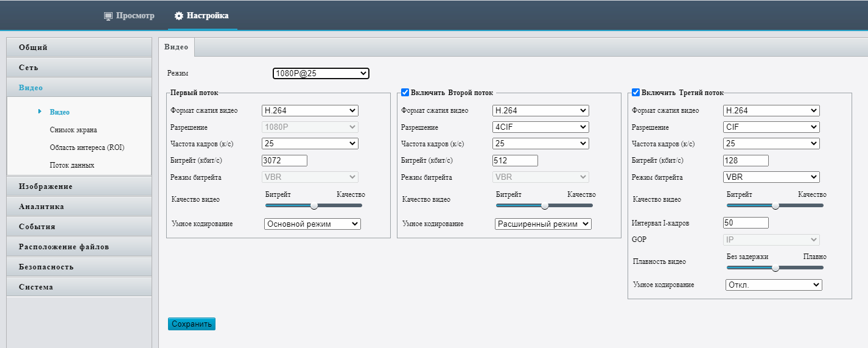Open second stream H.264 compression dropdown
The width and height of the screenshot is (868, 348).
[x=541, y=110]
